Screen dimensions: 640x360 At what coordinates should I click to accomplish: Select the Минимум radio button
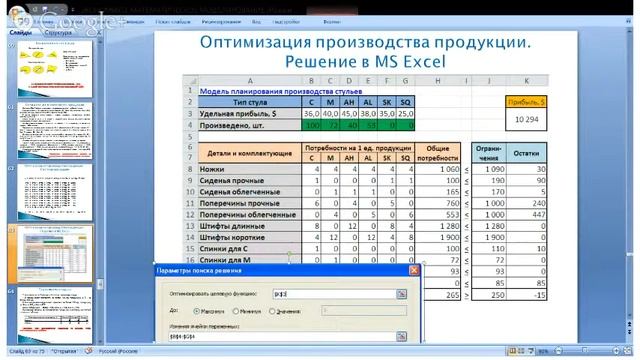(x=236, y=311)
